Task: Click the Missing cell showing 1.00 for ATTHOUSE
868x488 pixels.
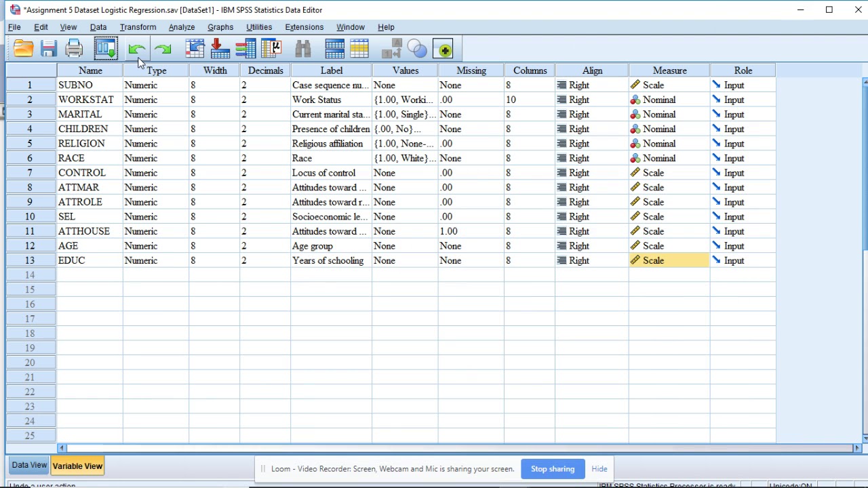Action: [471, 231]
